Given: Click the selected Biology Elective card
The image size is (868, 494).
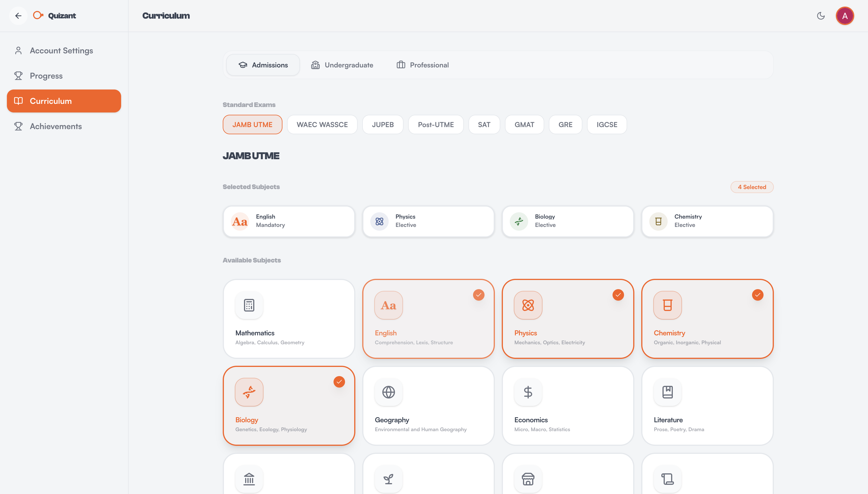Looking at the screenshot, I should click(x=568, y=221).
